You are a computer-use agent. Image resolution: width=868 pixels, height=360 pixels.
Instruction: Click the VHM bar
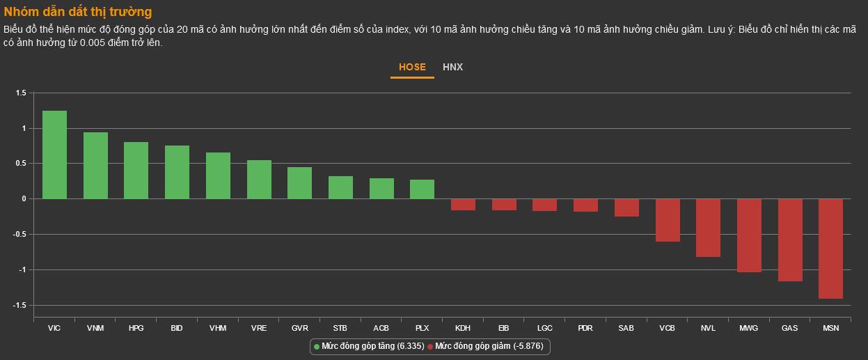point(218,175)
